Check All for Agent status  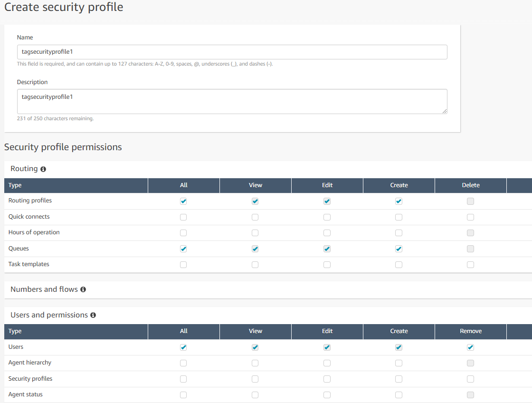pyautogui.click(x=183, y=395)
